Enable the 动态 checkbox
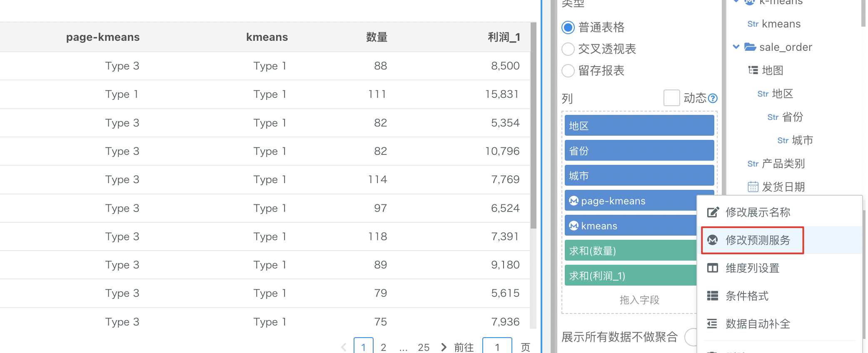868x353 pixels. click(x=671, y=98)
